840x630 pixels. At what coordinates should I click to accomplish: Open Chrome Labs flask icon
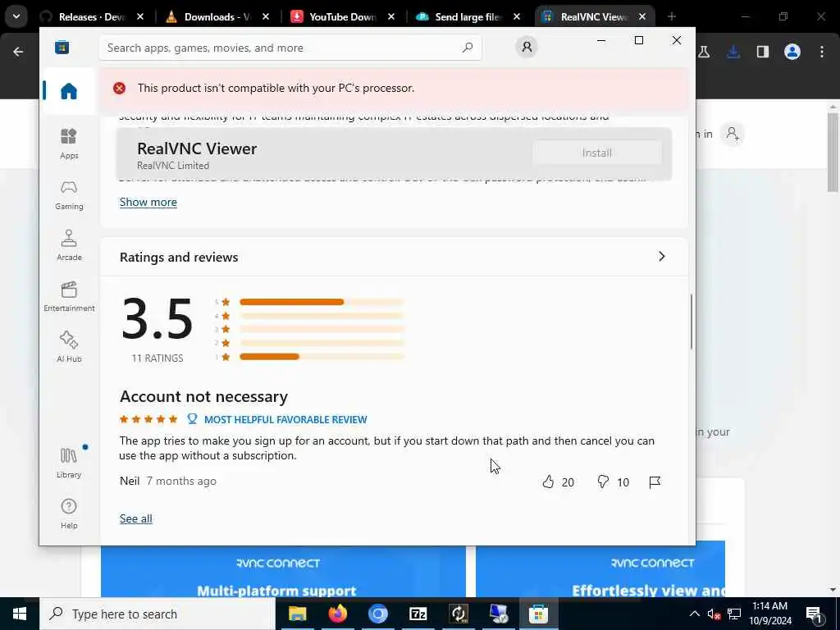704,52
